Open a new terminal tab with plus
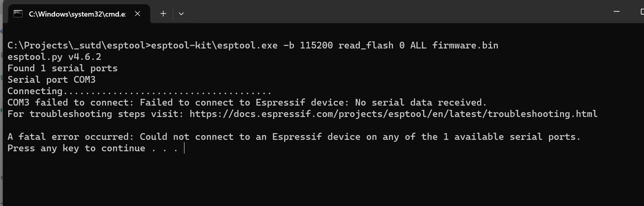 coord(163,14)
